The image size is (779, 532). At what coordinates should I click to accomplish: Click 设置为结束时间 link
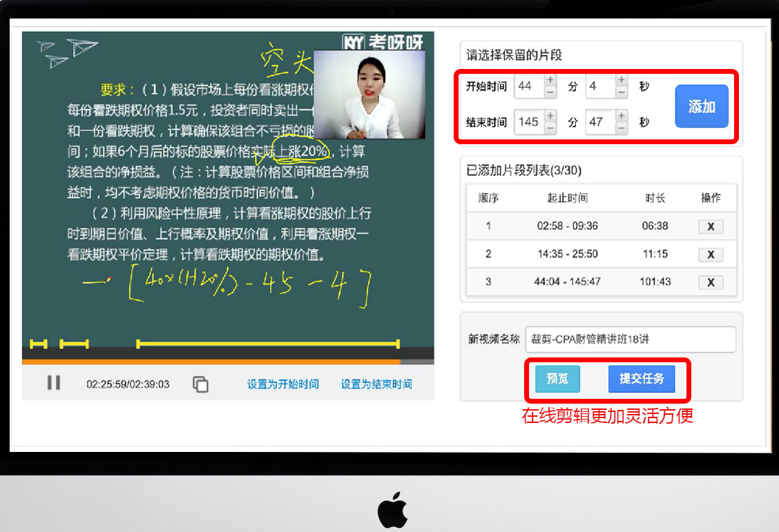pyautogui.click(x=376, y=384)
